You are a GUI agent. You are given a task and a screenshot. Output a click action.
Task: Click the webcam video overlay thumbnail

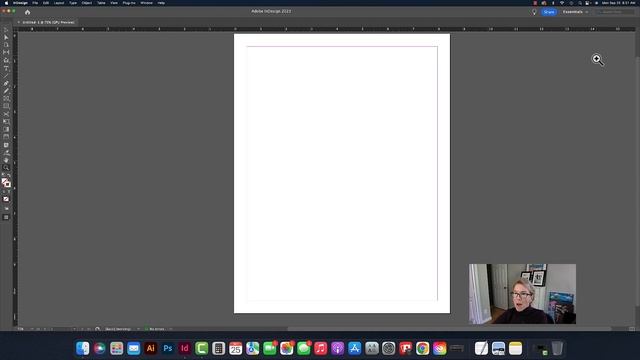(x=522, y=294)
